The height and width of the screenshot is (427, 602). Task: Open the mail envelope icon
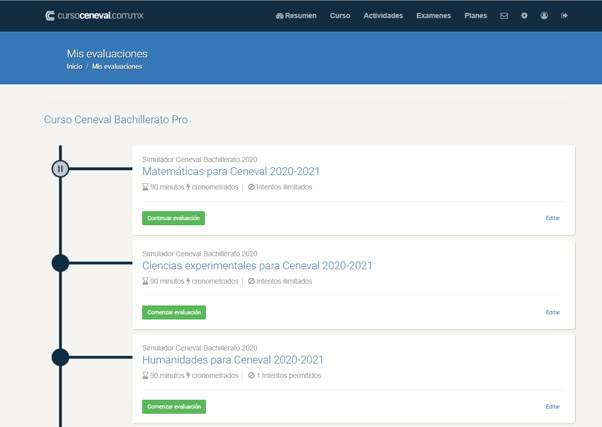point(504,16)
